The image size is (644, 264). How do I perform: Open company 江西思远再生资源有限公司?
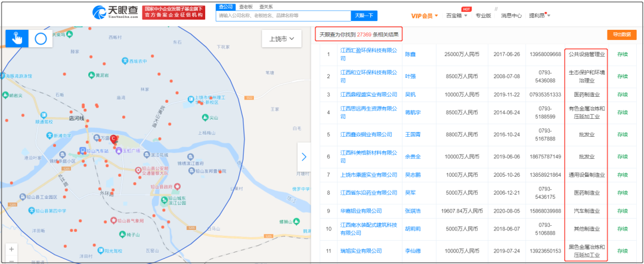pos(369,113)
